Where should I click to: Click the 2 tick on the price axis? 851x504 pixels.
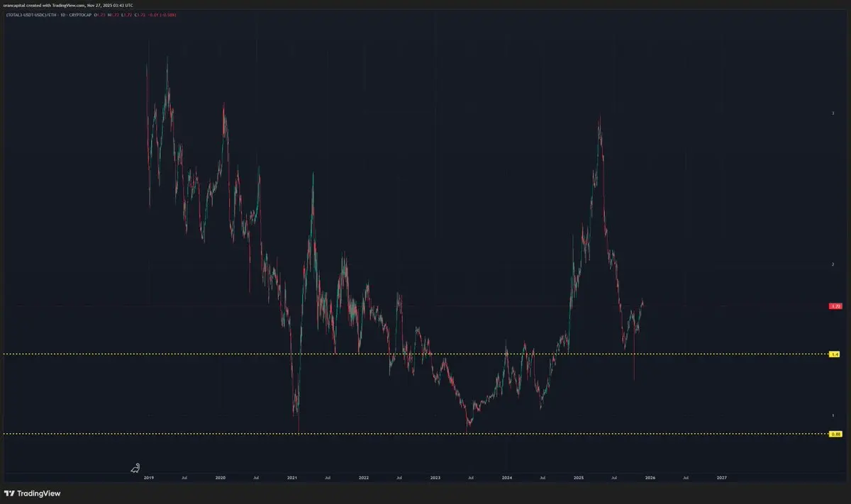[x=833, y=264]
